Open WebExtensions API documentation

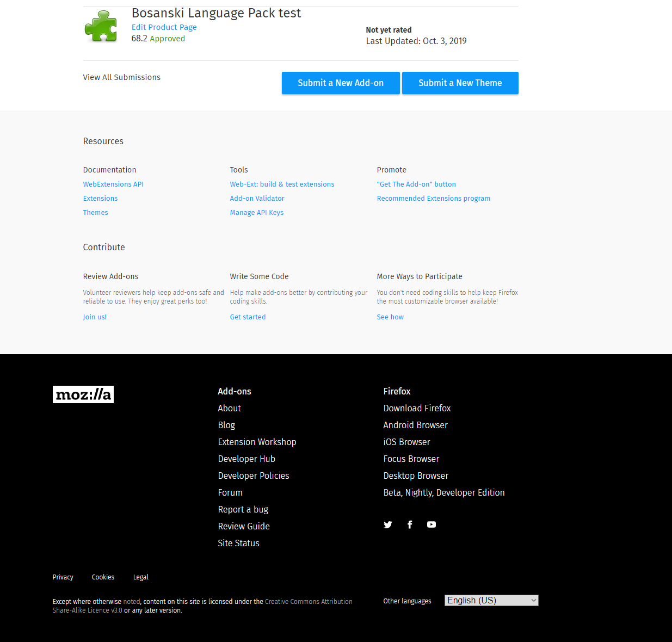(113, 184)
